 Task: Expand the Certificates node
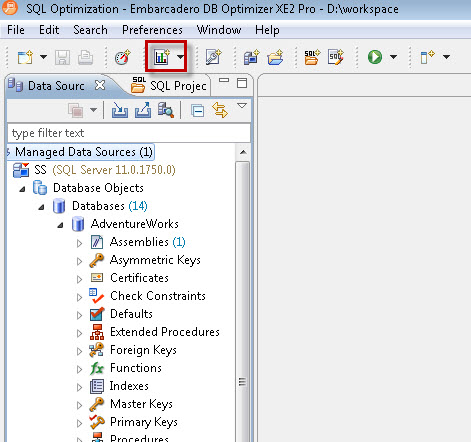pos(79,279)
